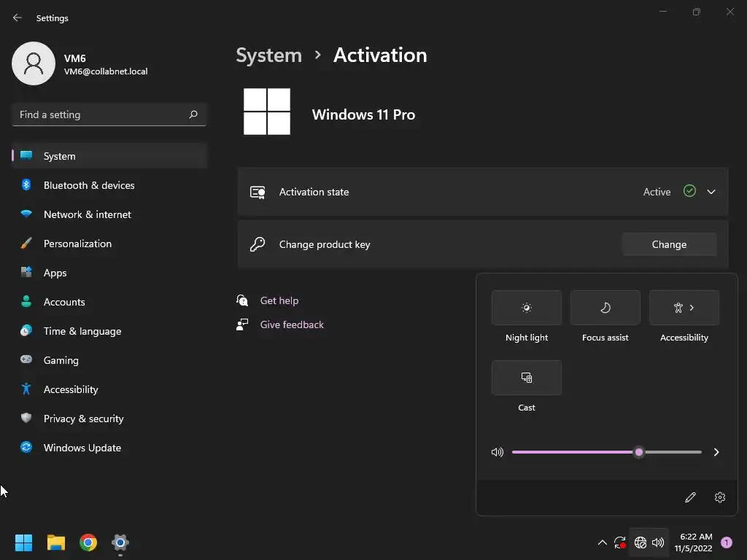Toggle Focus assist quick setting
Viewport: 747px width, 560px height.
605,308
